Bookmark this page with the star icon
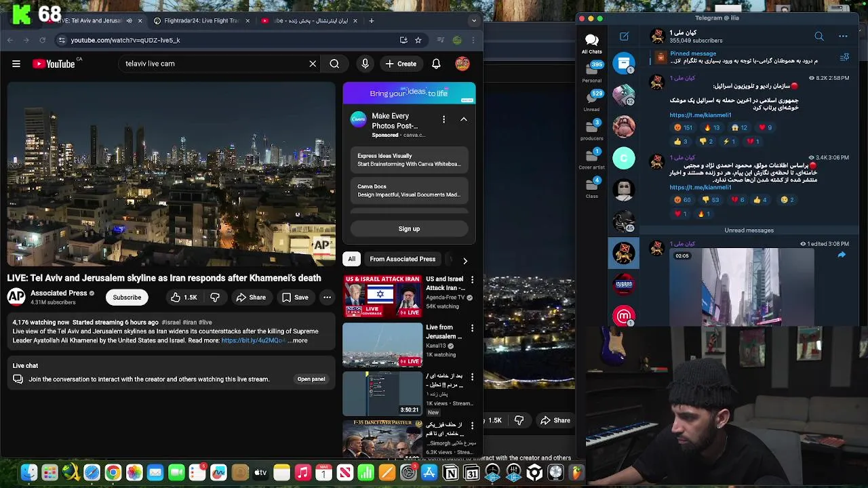The image size is (868, 488). pyautogui.click(x=418, y=40)
